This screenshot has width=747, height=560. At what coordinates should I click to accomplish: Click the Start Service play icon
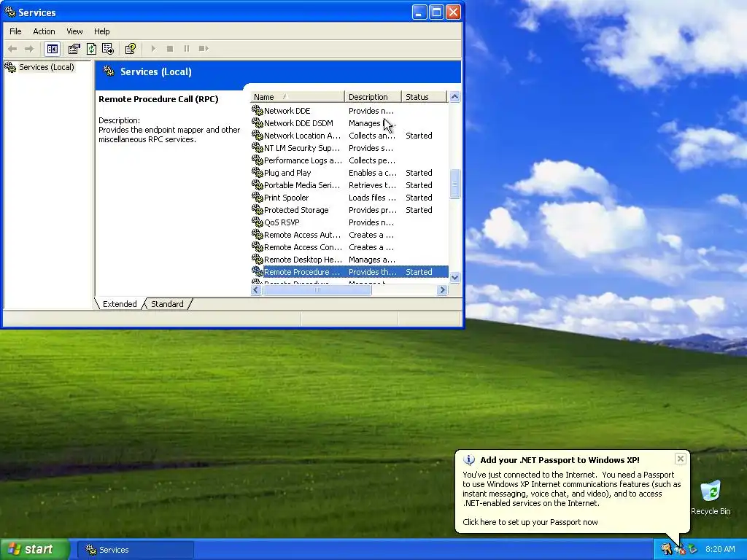pos(153,49)
